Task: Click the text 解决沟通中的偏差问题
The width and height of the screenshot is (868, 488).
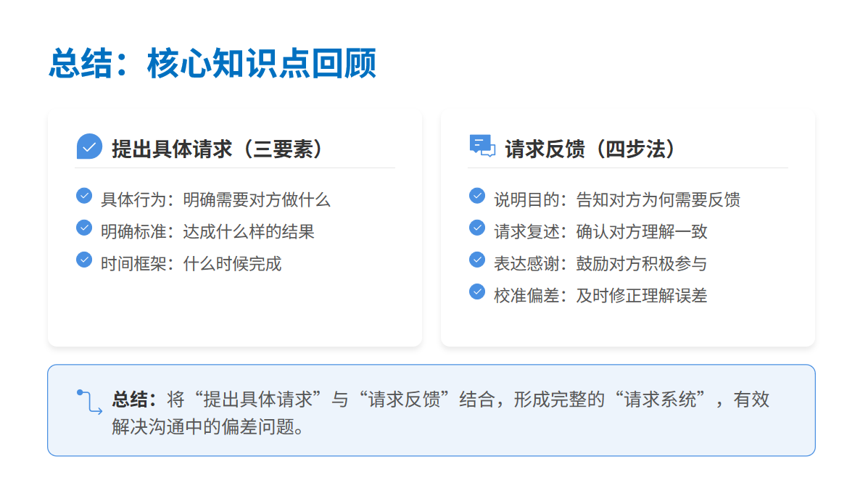Action: point(207,426)
